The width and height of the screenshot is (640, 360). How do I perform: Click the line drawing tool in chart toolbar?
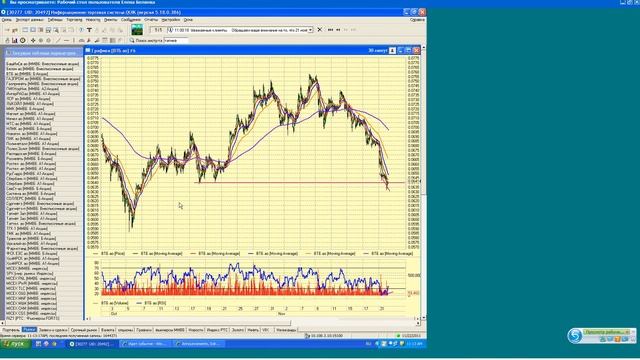pos(58,40)
